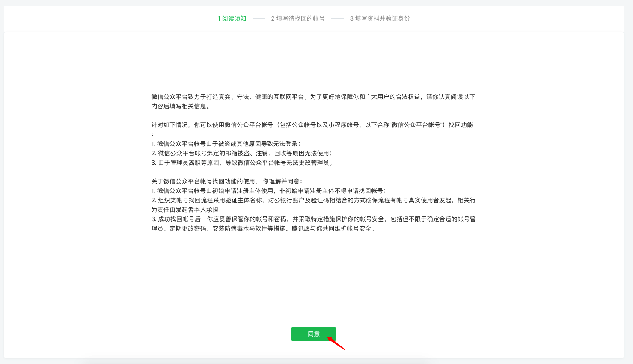
Task: Click item 2. 微信公众平台帐号绑定的邮箱被盗
Action: click(241, 153)
